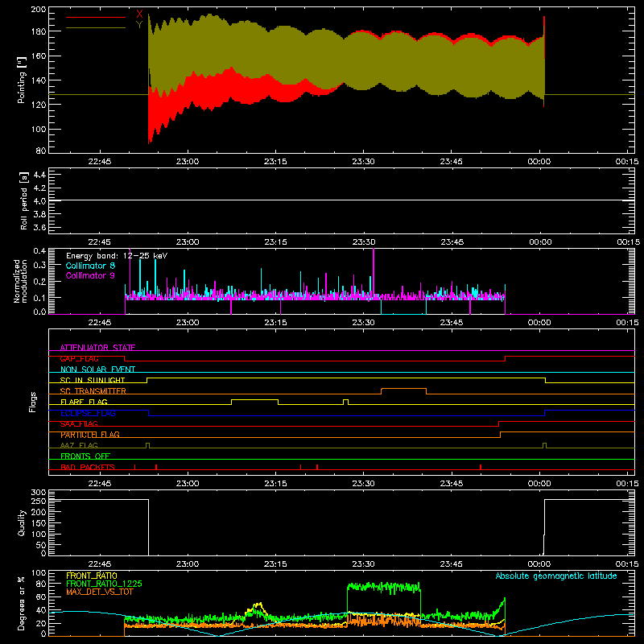Click the red X legend line
This screenshot has height=644, width=644.
tap(96, 17)
